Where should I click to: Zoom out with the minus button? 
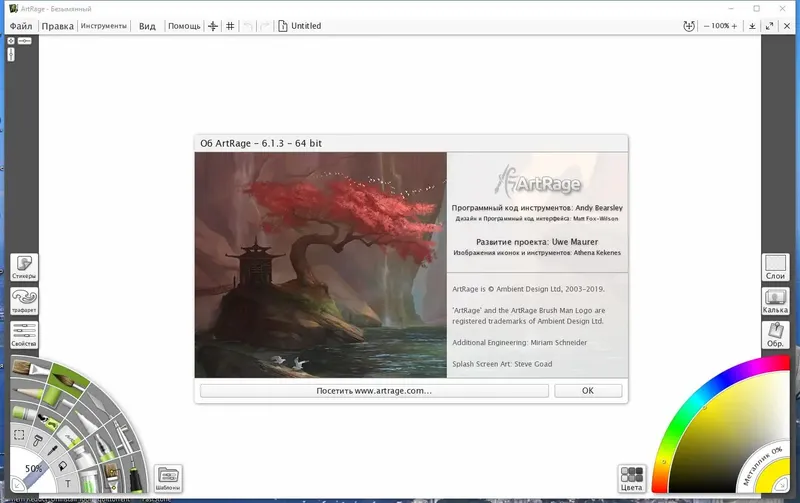707,26
